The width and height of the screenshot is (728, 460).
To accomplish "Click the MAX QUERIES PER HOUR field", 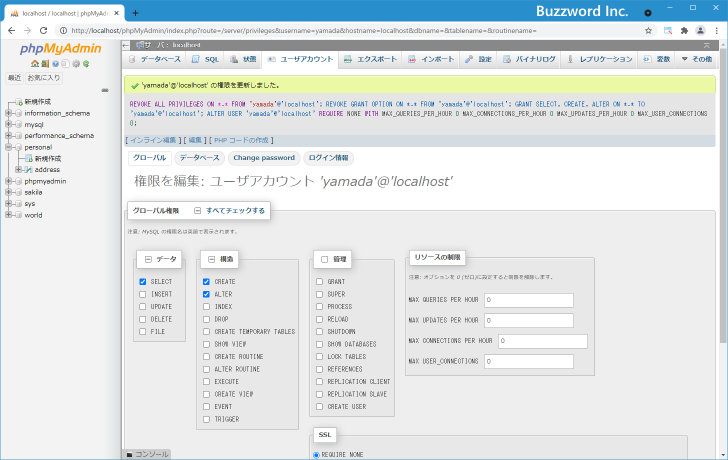I will tap(528, 300).
